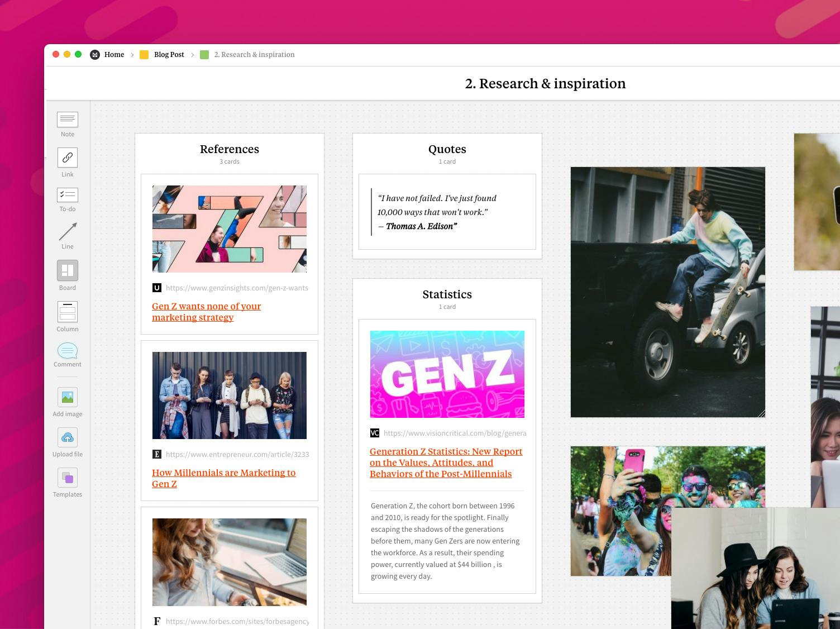Click the Thomas A. Edison quote card
840x629 pixels.
[x=447, y=212]
